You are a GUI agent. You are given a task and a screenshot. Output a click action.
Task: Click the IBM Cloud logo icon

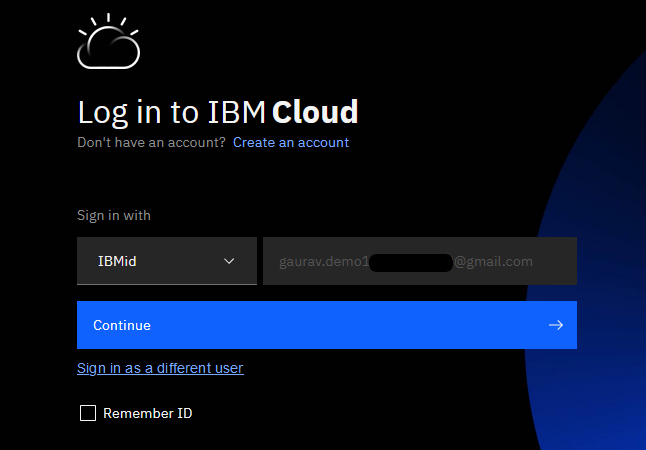click(108, 41)
